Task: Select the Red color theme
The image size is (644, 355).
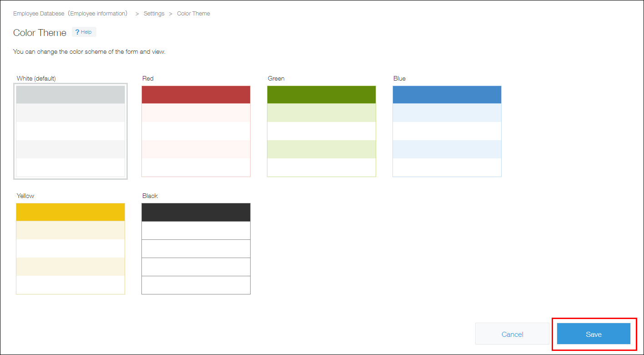Action: [196, 131]
